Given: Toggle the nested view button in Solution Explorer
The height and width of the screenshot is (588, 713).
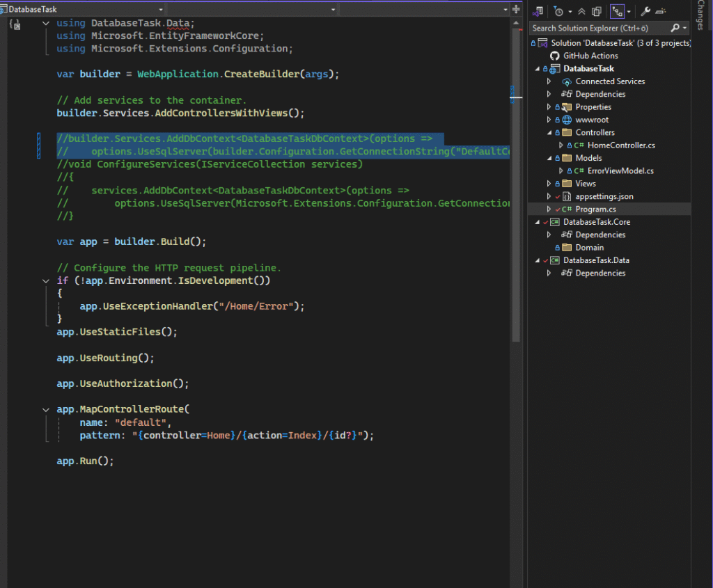Looking at the screenshot, I should pos(616,11).
